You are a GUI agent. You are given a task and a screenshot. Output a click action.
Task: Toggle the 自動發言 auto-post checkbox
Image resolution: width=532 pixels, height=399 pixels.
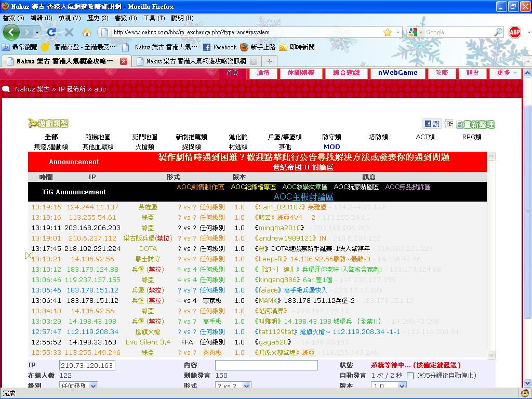click(410, 376)
